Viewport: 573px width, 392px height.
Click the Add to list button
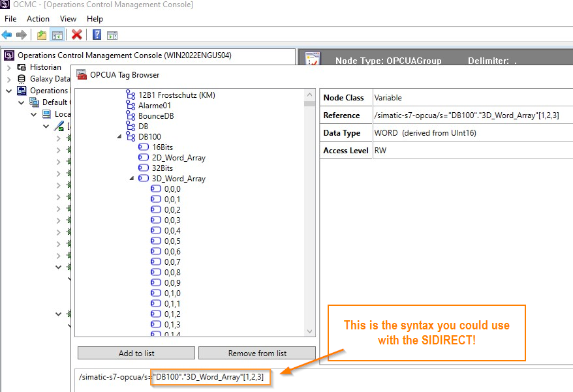(136, 353)
